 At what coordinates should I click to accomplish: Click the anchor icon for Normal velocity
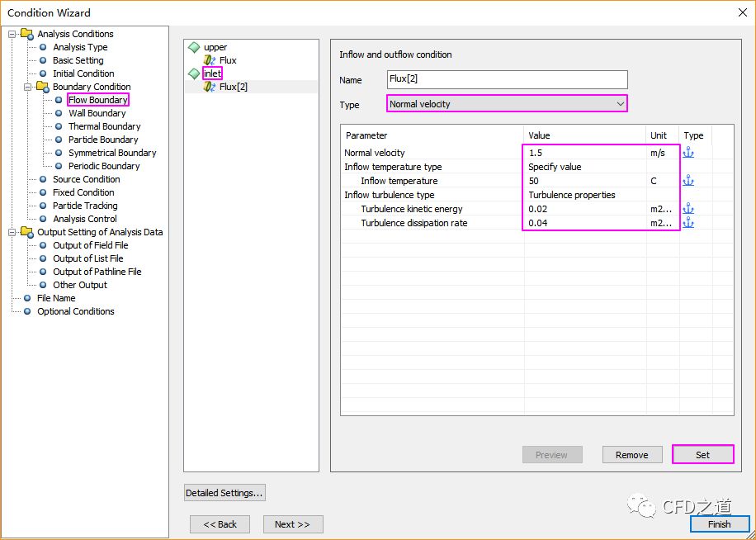687,153
